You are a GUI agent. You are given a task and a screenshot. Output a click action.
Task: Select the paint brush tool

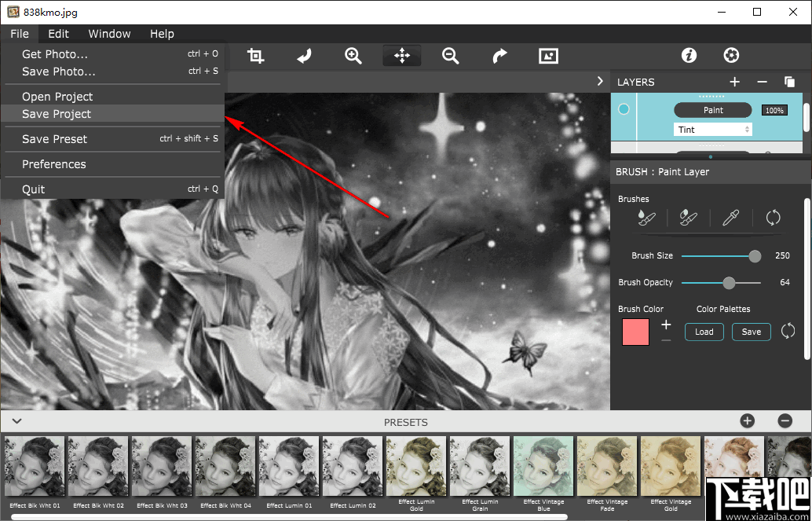click(646, 218)
